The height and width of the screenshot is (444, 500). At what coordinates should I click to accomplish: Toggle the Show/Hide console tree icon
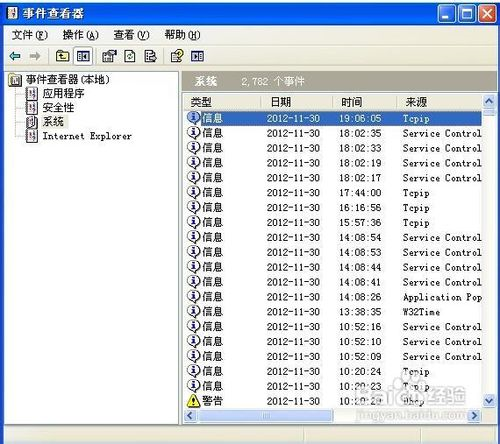click(x=83, y=56)
